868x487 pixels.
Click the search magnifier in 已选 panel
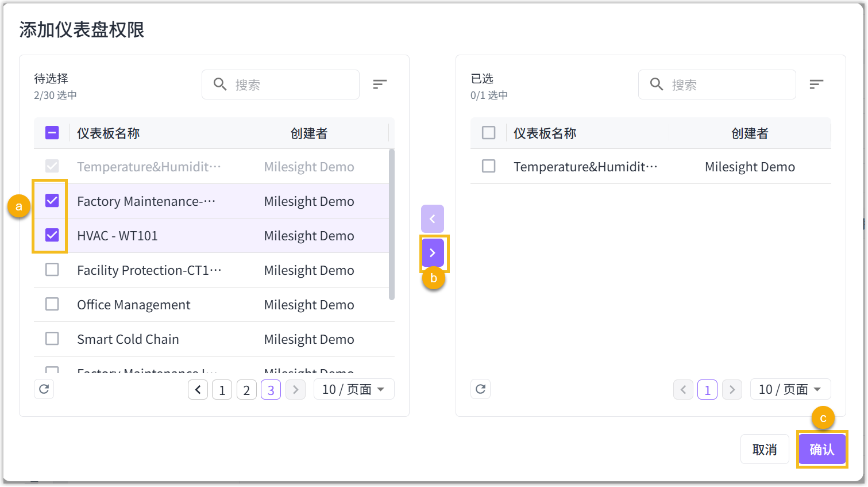pyautogui.click(x=656, y=85)
